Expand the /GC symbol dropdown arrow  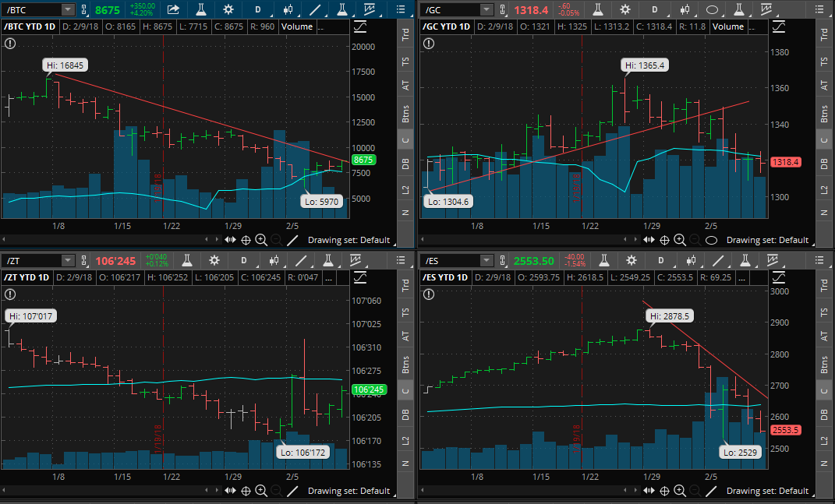(486, 9)
